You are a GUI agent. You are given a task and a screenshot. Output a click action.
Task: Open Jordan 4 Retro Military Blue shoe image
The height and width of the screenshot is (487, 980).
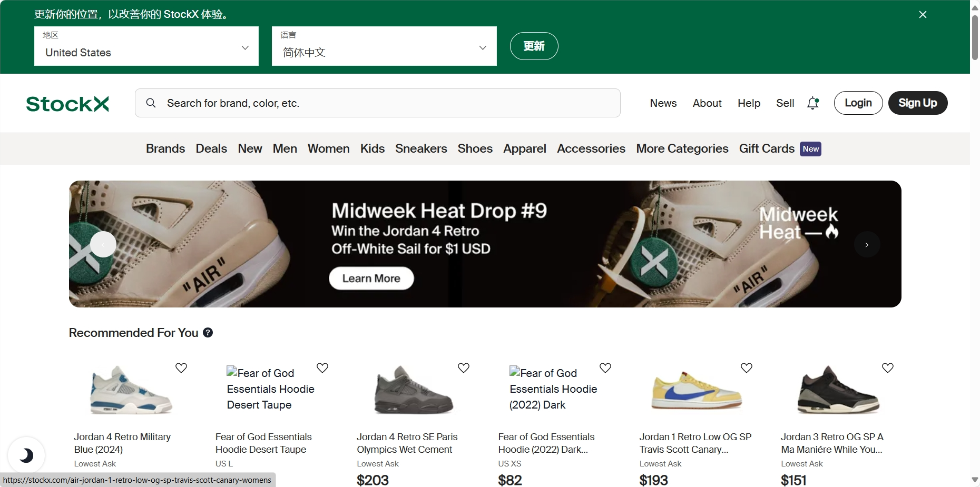tap(131, 390)
